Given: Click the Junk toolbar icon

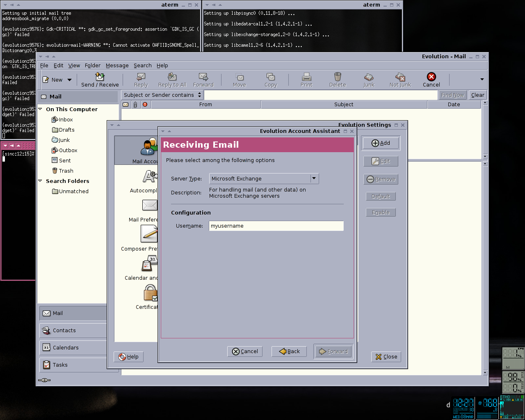Looking at the screenshot, I should coord(369,80).
